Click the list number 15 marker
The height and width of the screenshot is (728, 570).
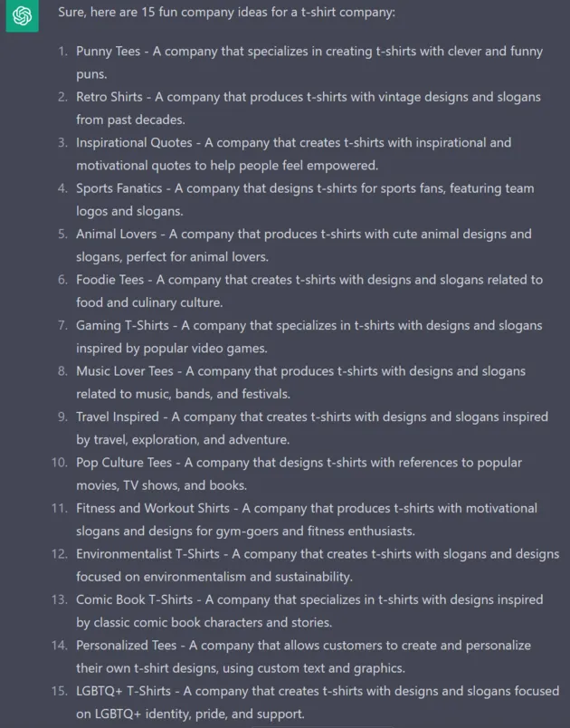60,691
